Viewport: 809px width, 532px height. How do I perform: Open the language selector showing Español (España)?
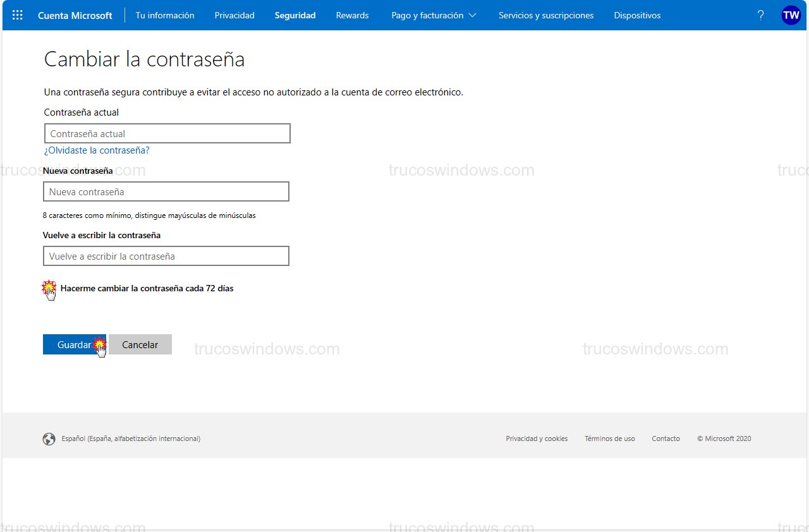[x=130, y=438]
